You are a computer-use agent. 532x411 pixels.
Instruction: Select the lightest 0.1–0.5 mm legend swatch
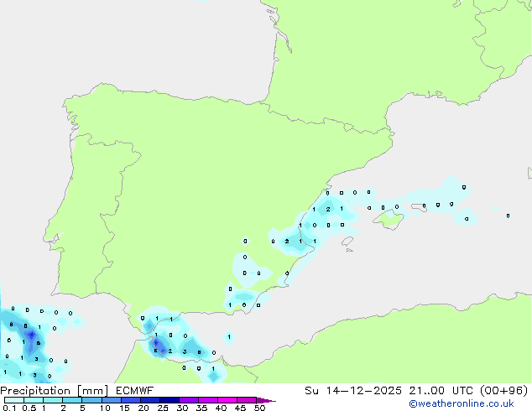(14, 400)
